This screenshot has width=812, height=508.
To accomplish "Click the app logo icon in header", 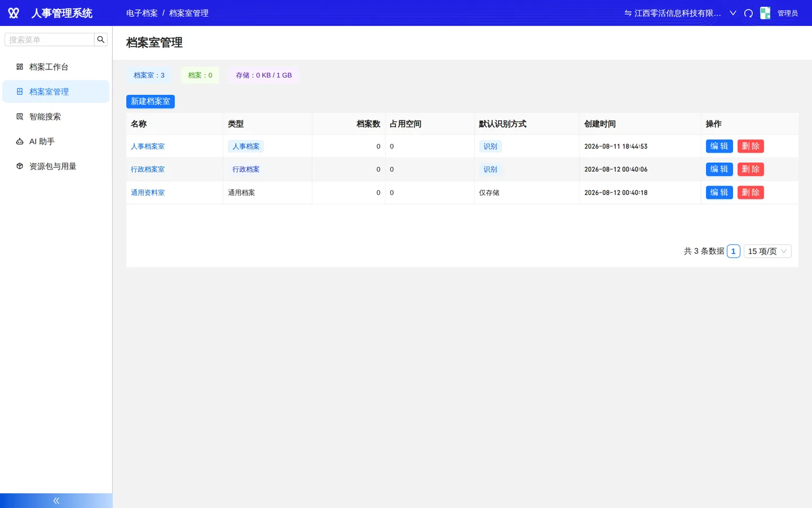I will [x=14, y=13].
